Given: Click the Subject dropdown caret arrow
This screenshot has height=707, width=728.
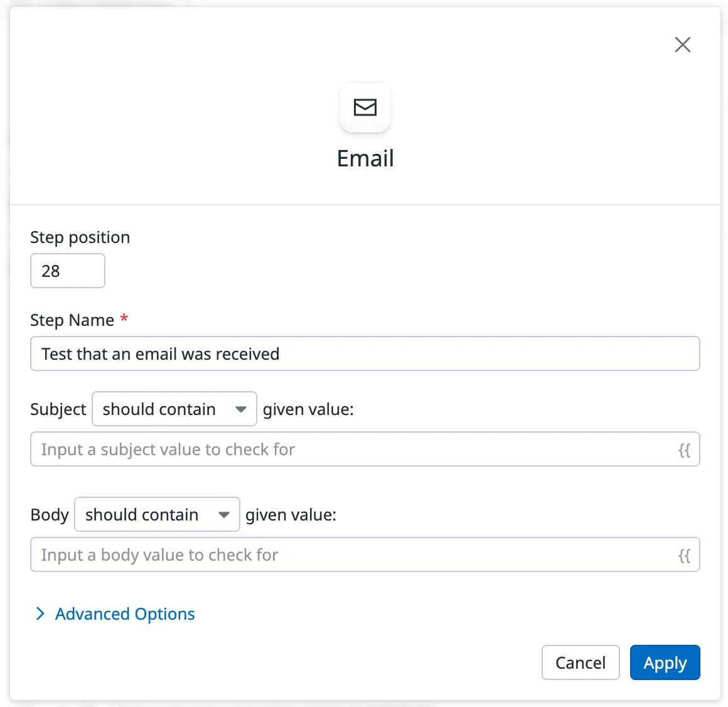Looking at the screenshot, I should (x=240, y=409).
